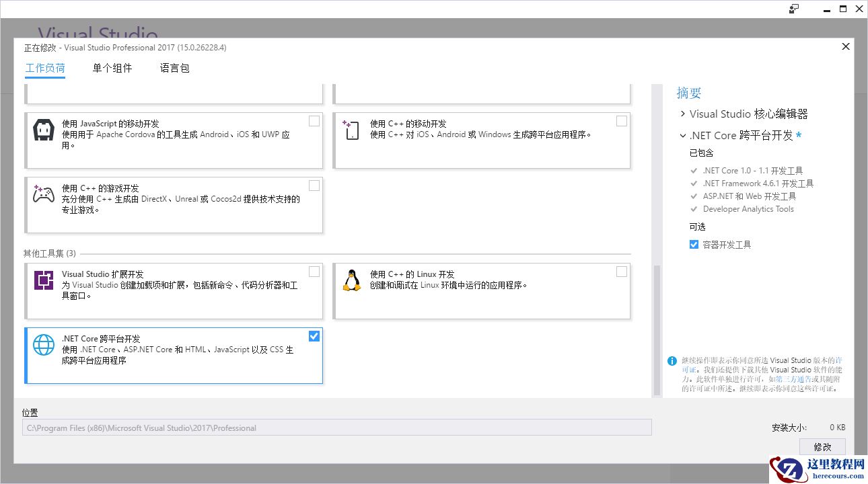Click the C++ game development controller icon
This screenshot has height=484, width=868.
pyautogui.click(x=44, y=194)
